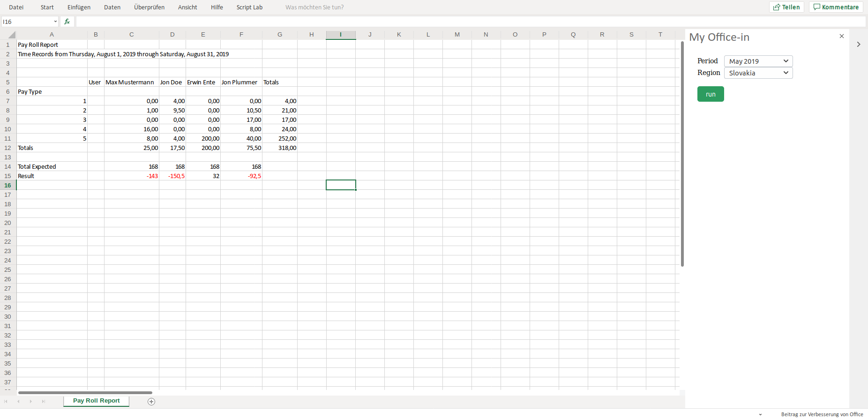The width and height of the screenshot is (868, 419).
Task: Click the vertical scrollbar thumb
Action: coord(682,154)
